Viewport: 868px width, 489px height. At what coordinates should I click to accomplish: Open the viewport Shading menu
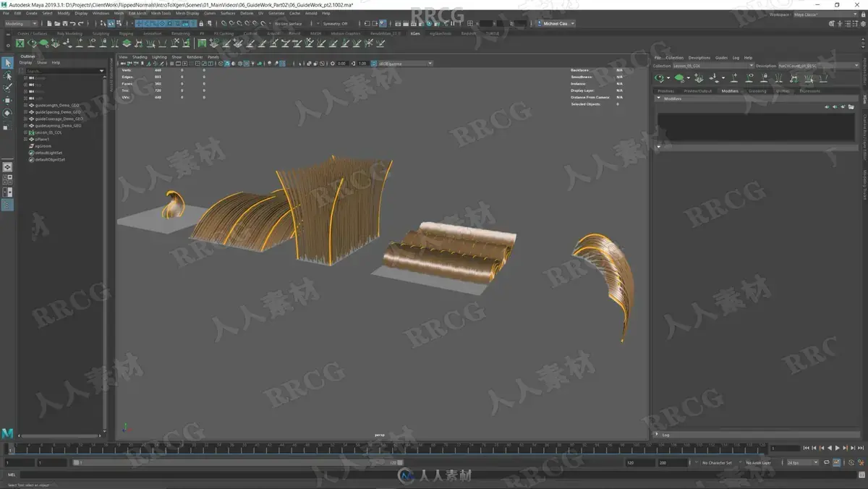pyautogui.click(x=140, y=56)
